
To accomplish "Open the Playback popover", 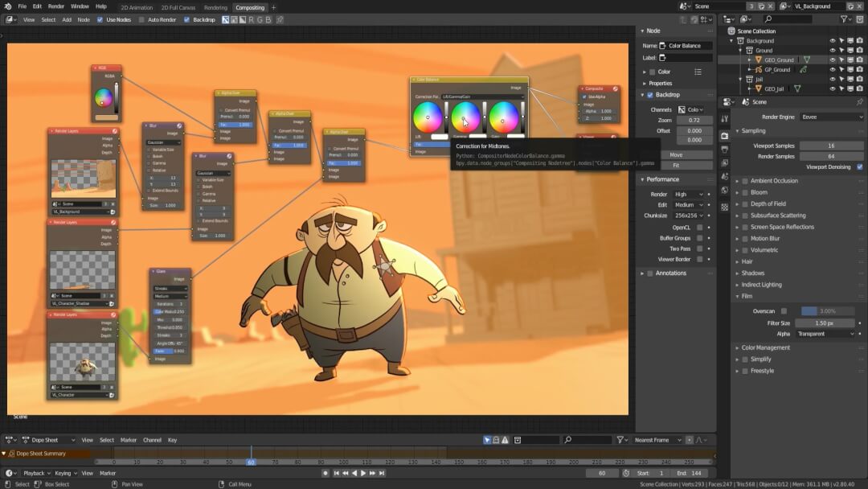I will 36,474.
